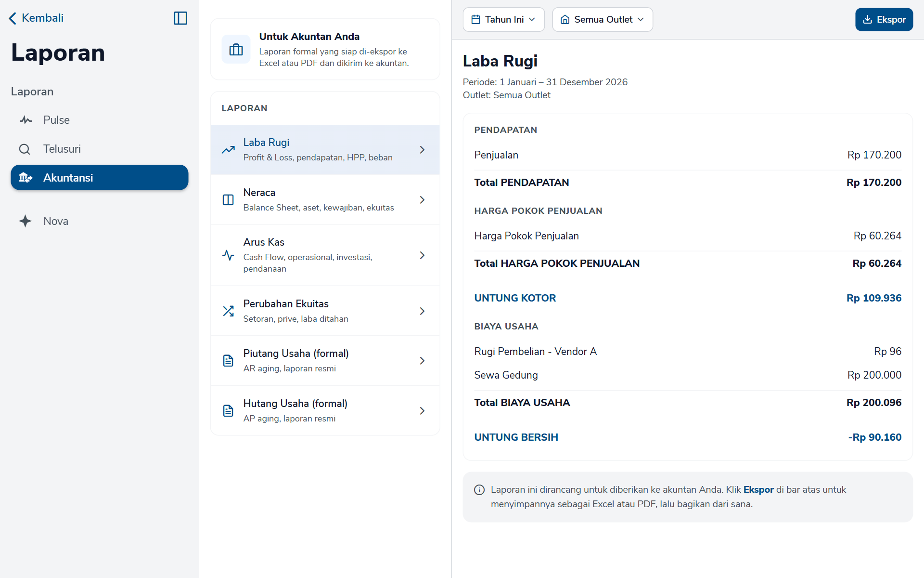Click the Neraca columns icon
This screenshot has height=578, width=924.
pos(228,200)
